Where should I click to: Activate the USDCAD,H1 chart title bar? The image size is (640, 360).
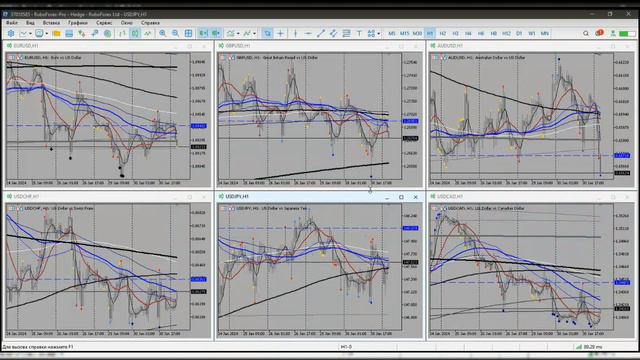point(531,196)
